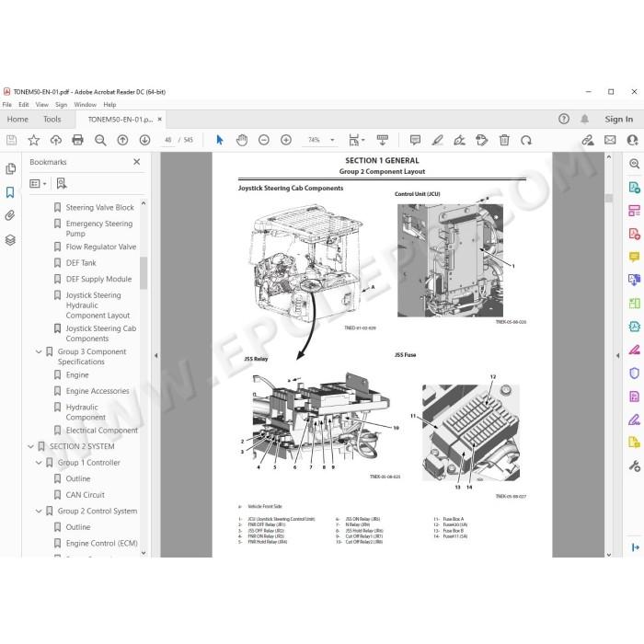Click the bookmarks panel scrollbar thumb
644x644 pixels.
pos(144,273)
